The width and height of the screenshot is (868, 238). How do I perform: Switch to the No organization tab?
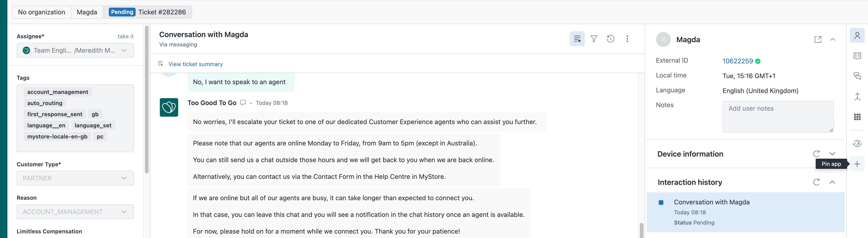(41, 12)
